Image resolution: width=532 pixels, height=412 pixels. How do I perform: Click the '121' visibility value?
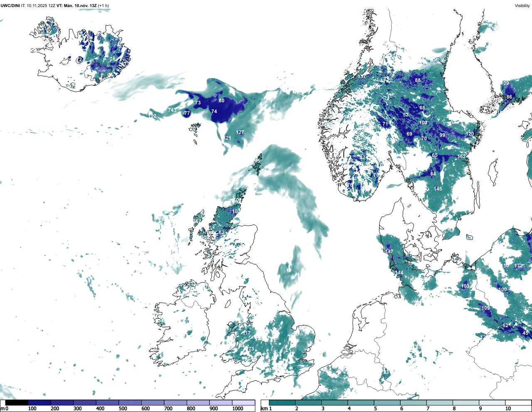227,138
